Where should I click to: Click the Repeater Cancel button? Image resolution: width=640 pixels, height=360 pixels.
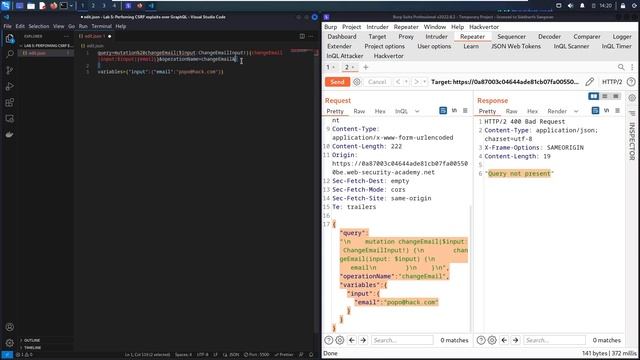coord(377,82)
